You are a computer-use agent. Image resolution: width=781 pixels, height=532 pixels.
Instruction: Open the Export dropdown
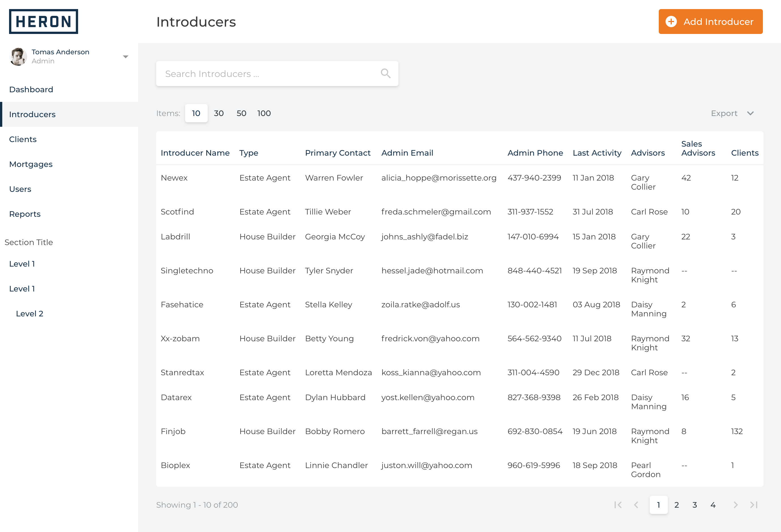733,113
